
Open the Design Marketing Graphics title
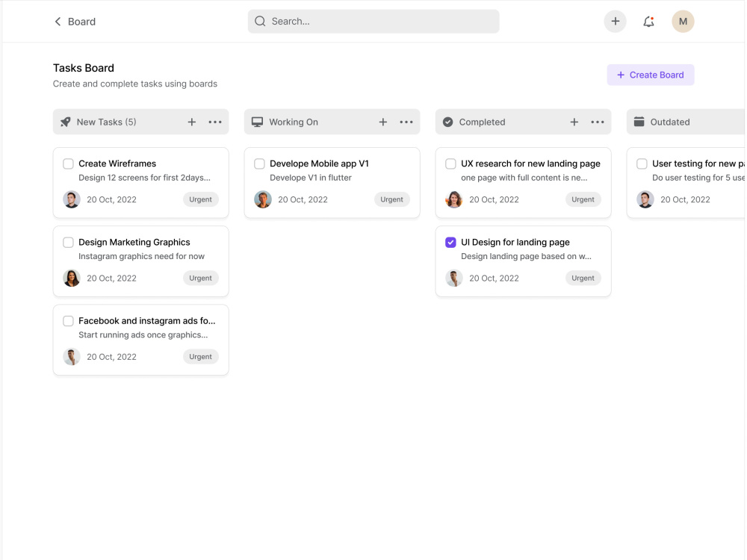pos(134,242)
